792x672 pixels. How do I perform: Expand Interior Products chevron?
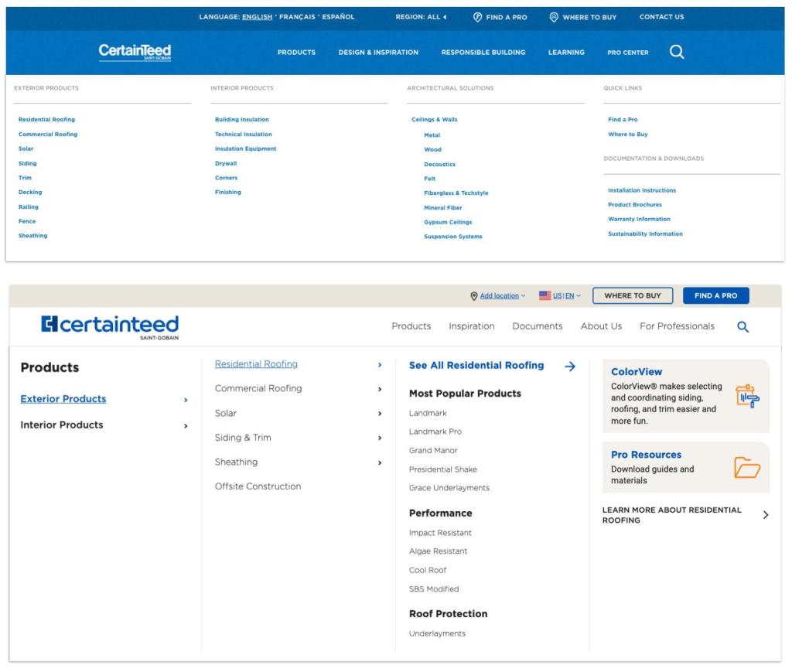click(x=186, y=426)
